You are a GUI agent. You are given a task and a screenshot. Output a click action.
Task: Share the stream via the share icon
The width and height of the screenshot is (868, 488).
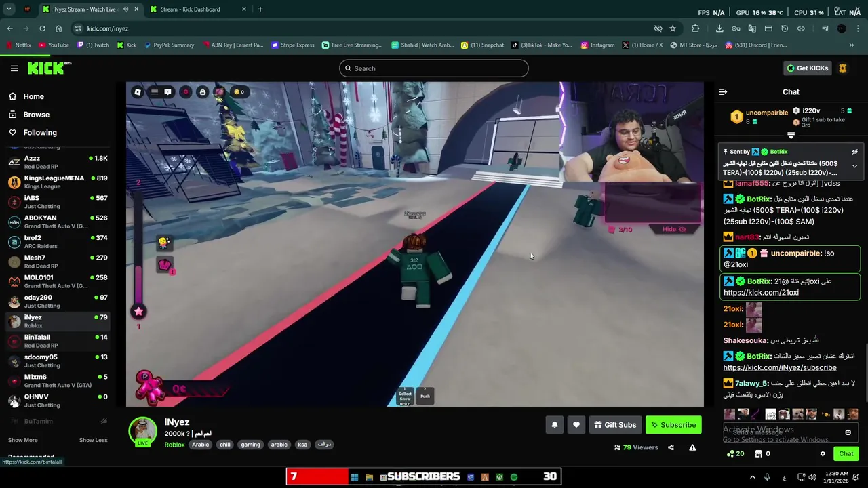pos(671,447)
